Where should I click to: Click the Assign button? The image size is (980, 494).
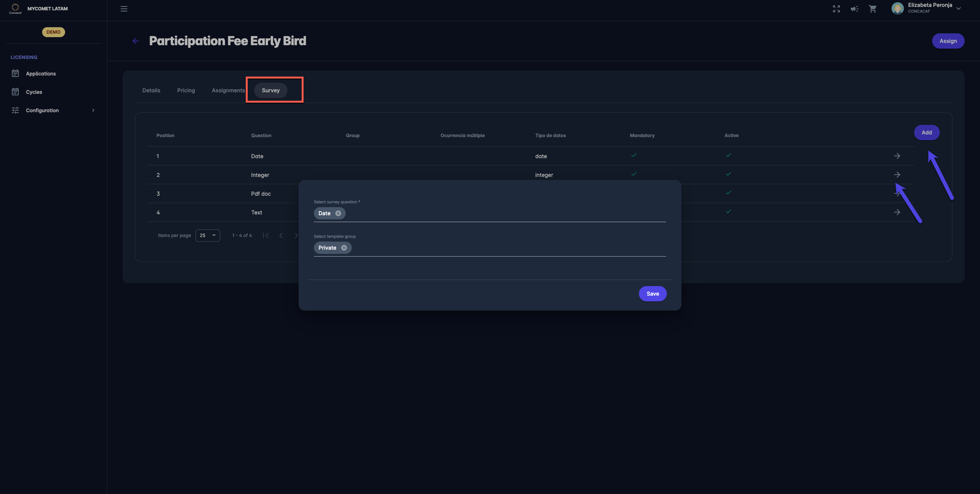948,41
